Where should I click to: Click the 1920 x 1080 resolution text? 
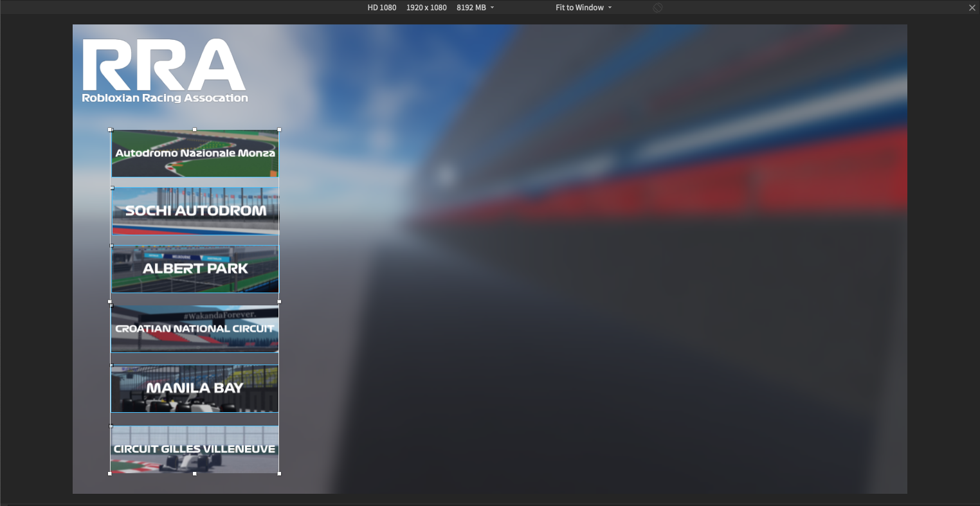tap(426, 8)
